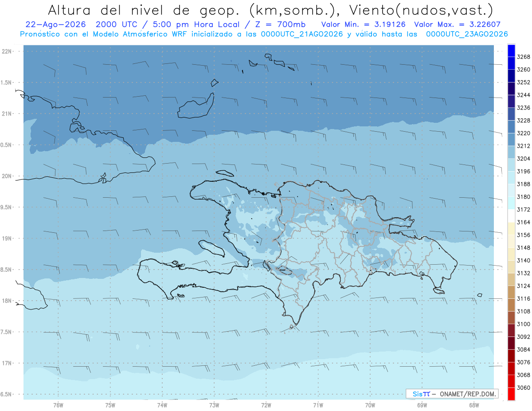Click the '71W' longitude axis label
Viewport: 532px width, 411px height.
click(x=318, y=405)
